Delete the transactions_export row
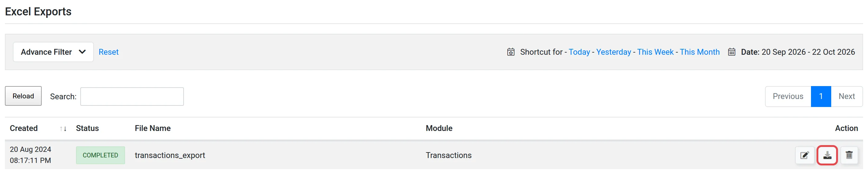 pyautogui.click(x=849, y=155)
